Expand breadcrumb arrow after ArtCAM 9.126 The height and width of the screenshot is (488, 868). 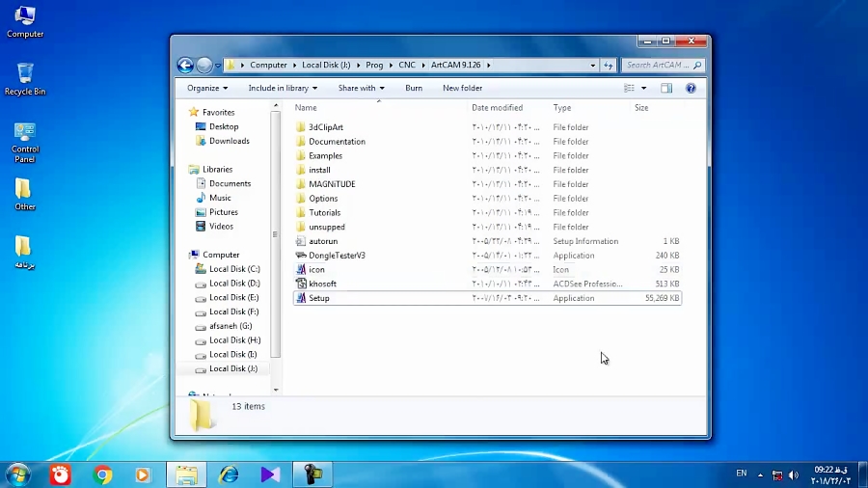tap(488, 66)
